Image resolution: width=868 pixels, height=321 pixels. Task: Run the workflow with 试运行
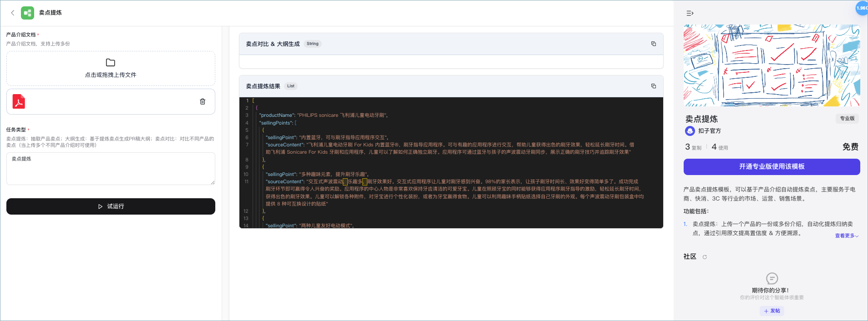click(x=111, y=206)
